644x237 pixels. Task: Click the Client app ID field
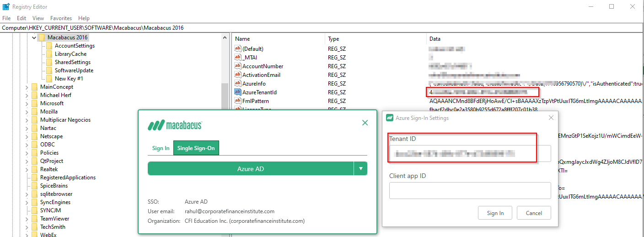coord(470,190)
